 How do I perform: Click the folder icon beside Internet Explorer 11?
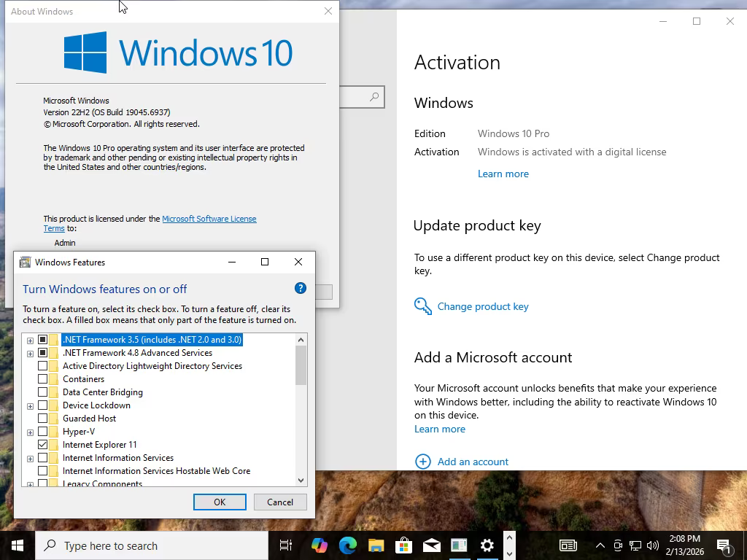coord(53,445)
